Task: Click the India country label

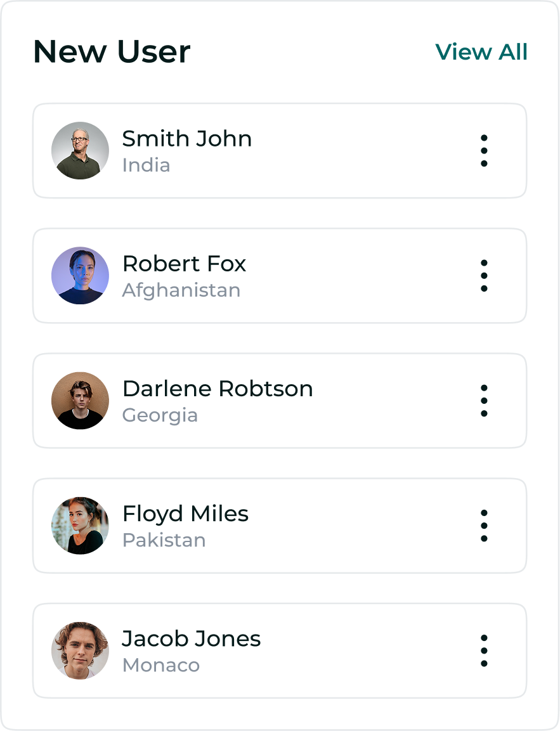Action: (146, 165)
